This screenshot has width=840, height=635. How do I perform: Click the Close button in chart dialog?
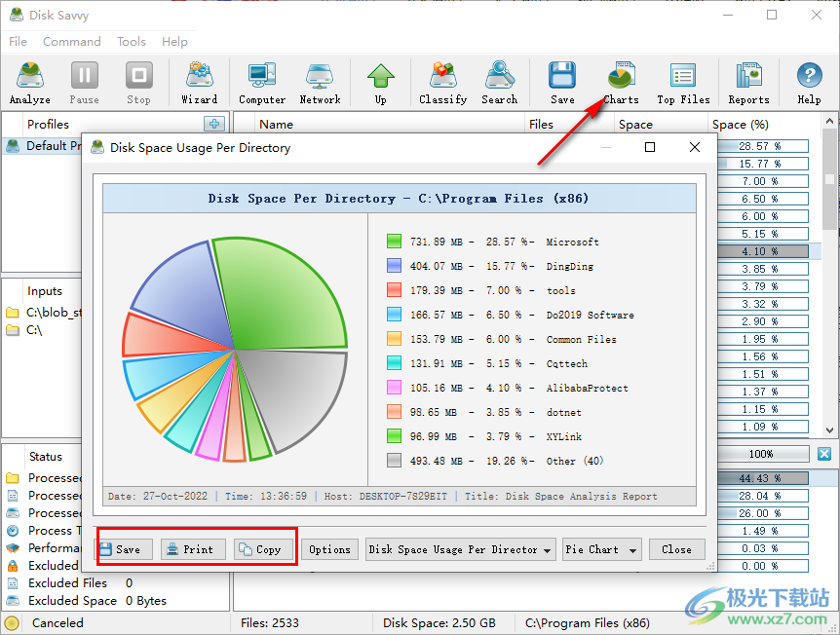(x=676, y=549)
